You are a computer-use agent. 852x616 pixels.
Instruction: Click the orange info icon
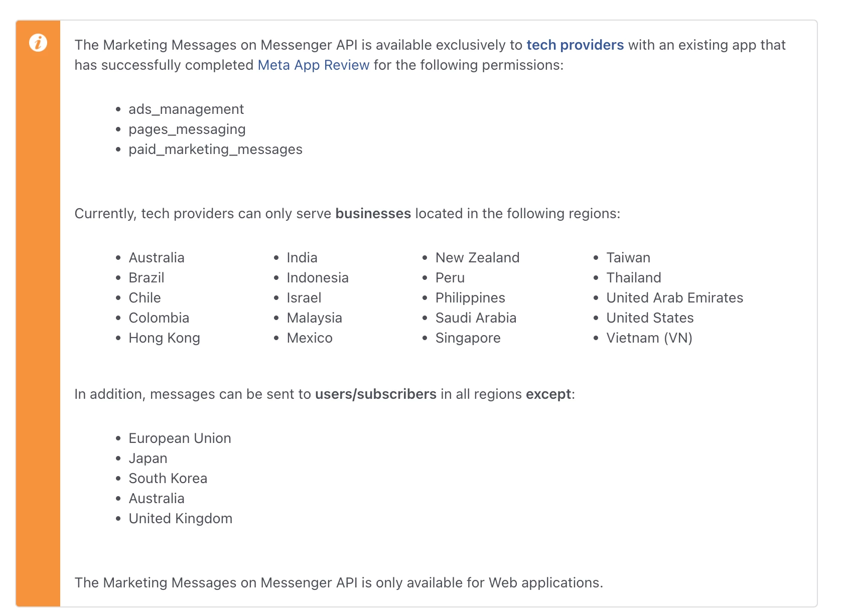[38, 43]
